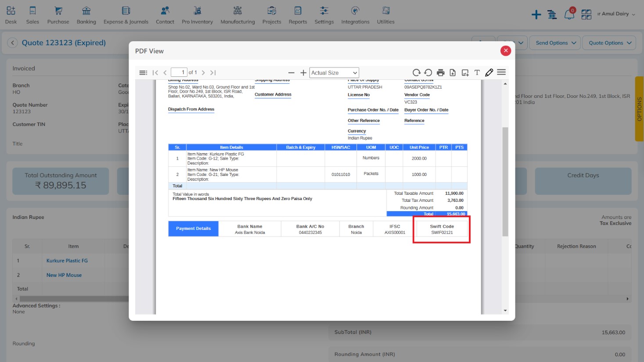This screenshot has width=644, height=362.
Task: Click the Total Tax Amount 3,763.00 value
Action: tap(455, 201)
